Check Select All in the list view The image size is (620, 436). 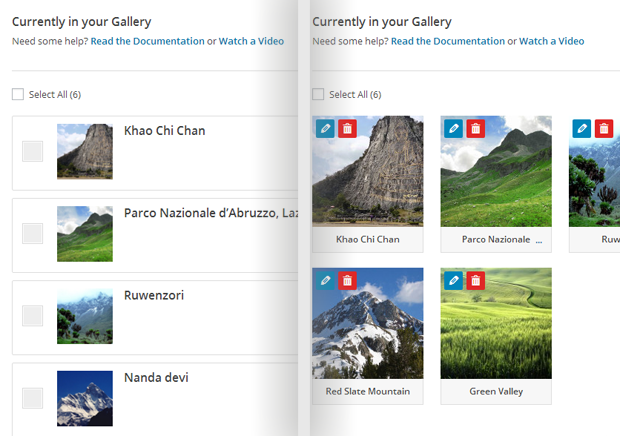coord(18,94)
